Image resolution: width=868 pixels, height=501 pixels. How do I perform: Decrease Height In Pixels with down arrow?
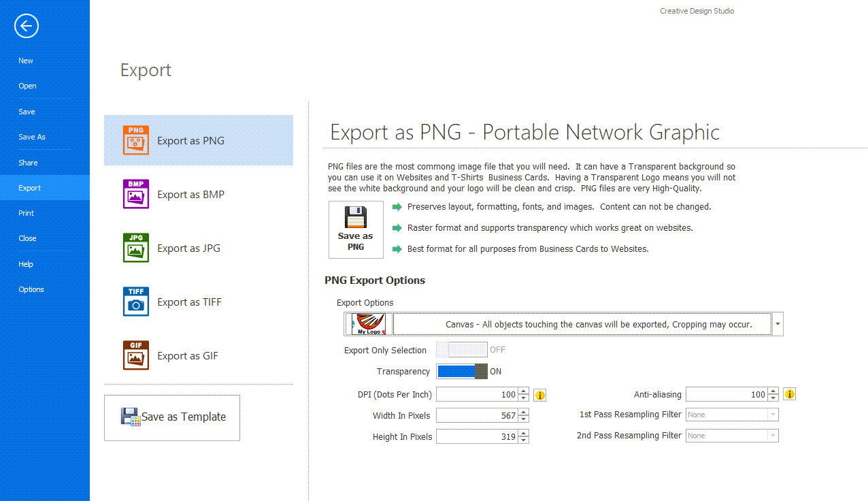(x=523, y=440)
